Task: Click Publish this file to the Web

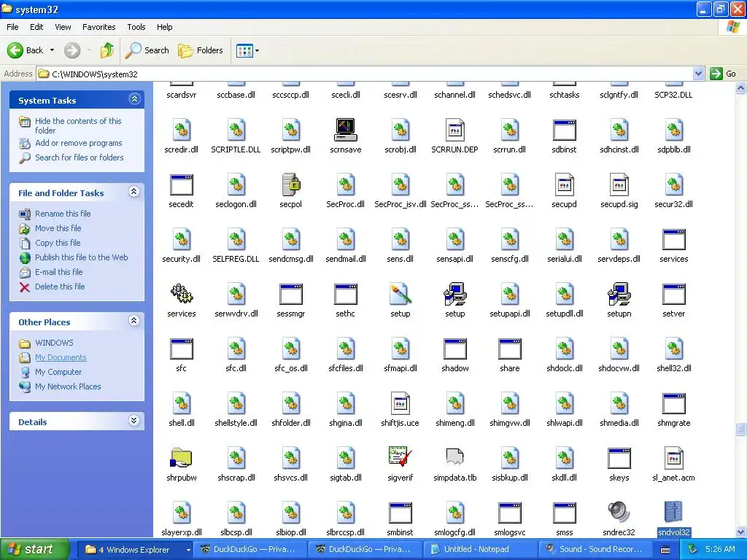Action: click(x=82, y=257)
